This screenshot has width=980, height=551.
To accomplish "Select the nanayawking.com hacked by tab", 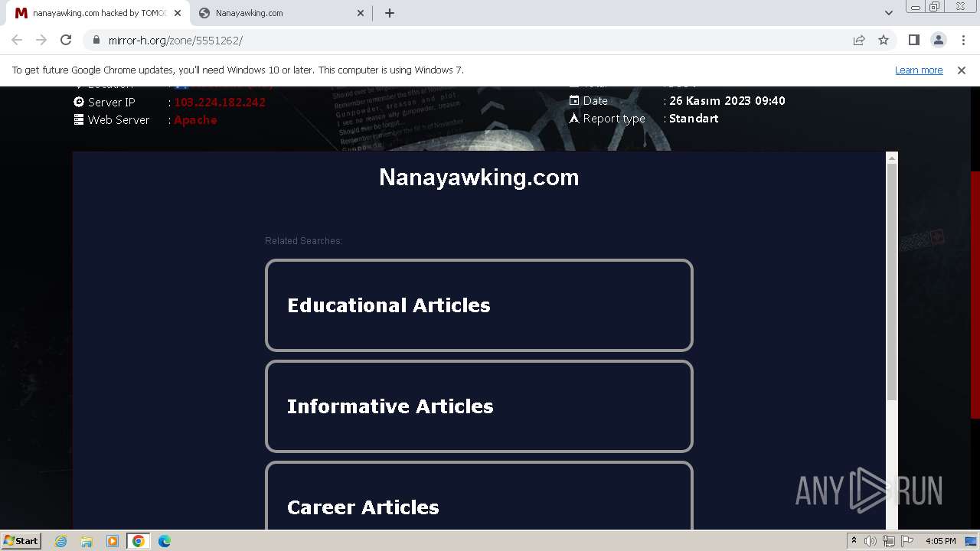I will pyautogui.click(x=97, y=13).
